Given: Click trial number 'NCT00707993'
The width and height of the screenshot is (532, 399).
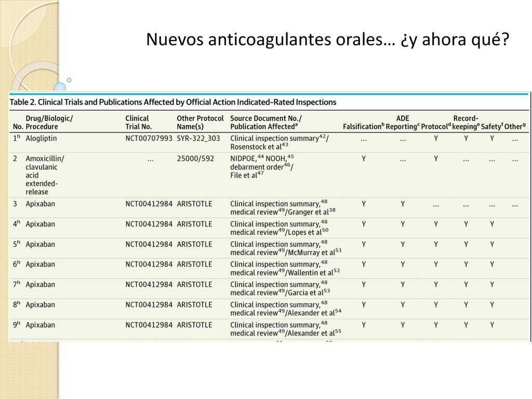Looking at the screenshot, I should [149, 138].
